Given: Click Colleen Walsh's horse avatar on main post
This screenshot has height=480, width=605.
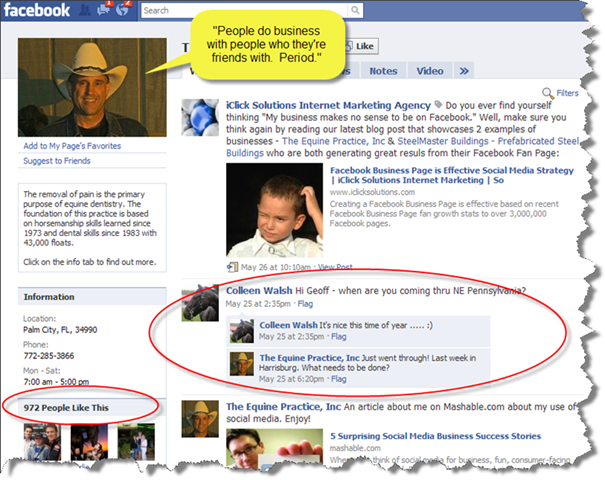Looking at the screenshot, I should point(200,303).
